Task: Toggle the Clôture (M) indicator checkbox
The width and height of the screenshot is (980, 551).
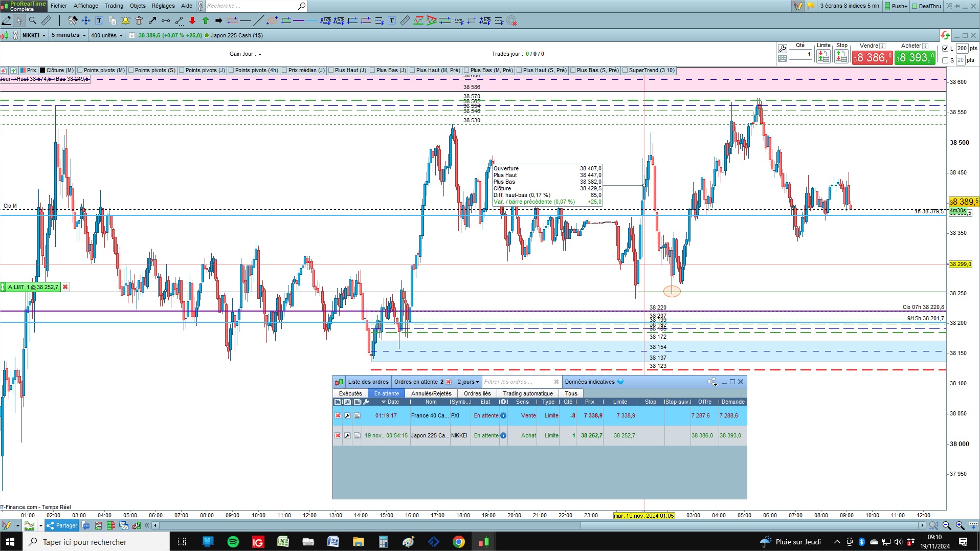Action: [43, 71]
